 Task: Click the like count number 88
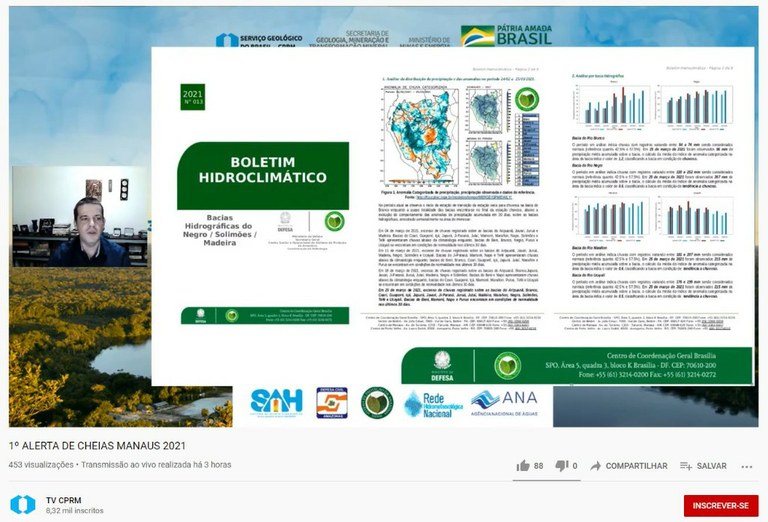tap(538, 466)
